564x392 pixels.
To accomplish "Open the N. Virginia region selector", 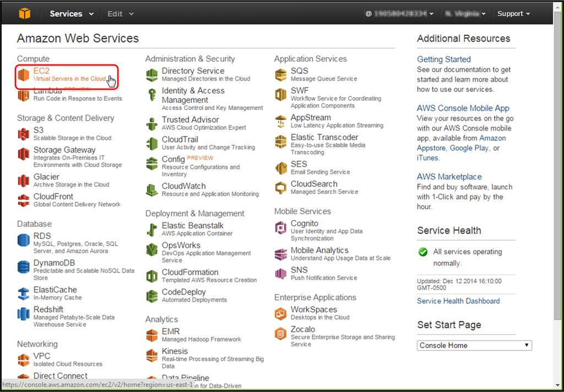I will 465,14.
